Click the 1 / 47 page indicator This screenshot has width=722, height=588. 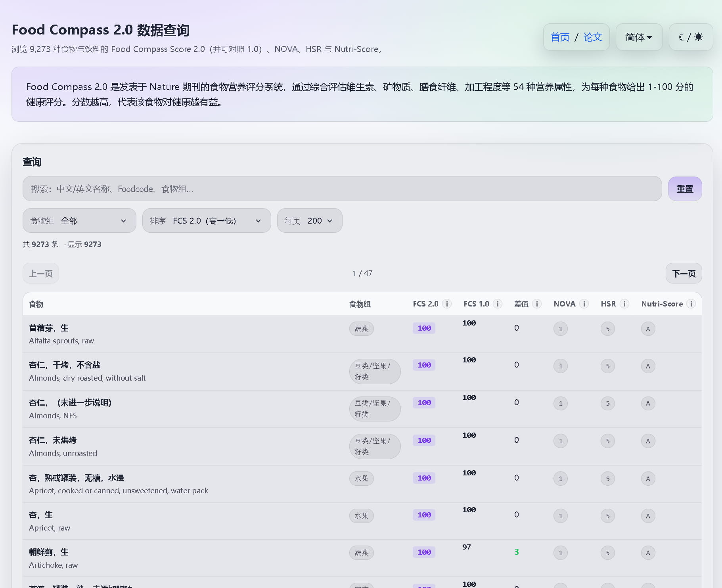tap(362, 273)
